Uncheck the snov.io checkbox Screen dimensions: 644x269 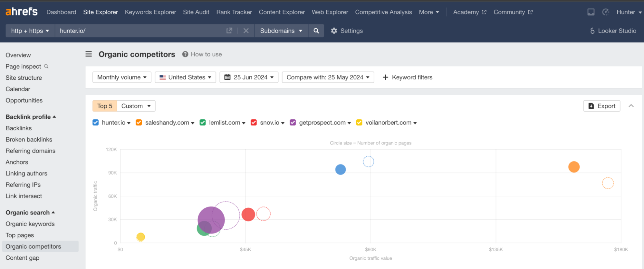click(x=254, y=123)
